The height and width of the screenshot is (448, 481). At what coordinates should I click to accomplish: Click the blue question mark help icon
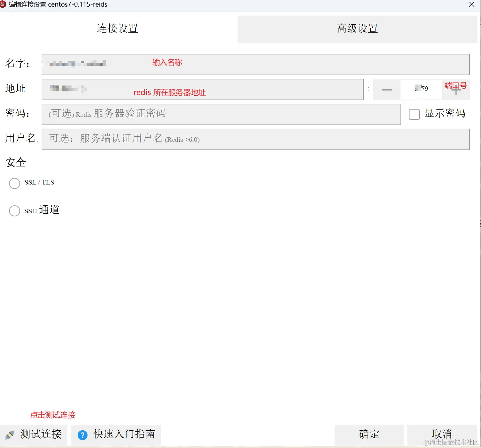coord(83,435)
